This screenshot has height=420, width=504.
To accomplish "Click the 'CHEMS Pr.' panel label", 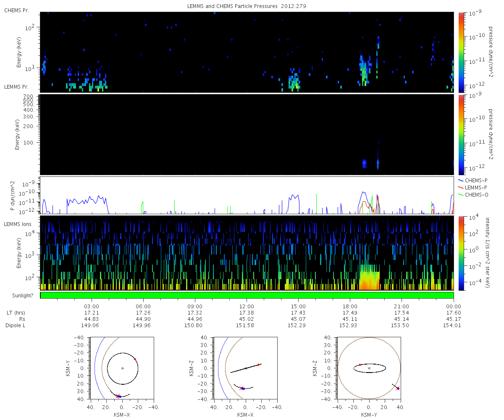I will pyautogui.click(x=16, y=10).
